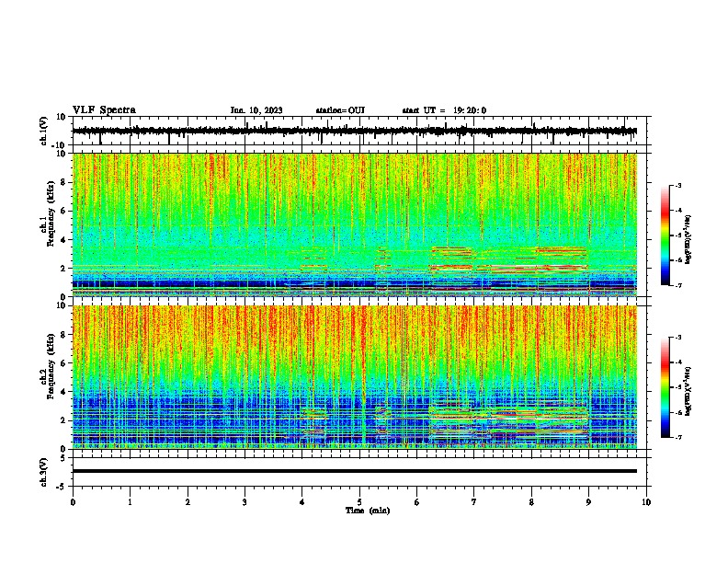The image size is (728, 563).
Task: Click the ch.2 spectrogram "2" kHz tick label
Action: click(63, 420)
